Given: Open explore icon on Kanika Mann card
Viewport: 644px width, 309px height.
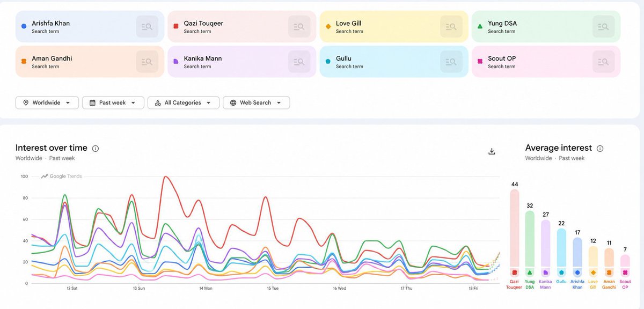Looking at the screenshot, I should (x=299, y=62).
